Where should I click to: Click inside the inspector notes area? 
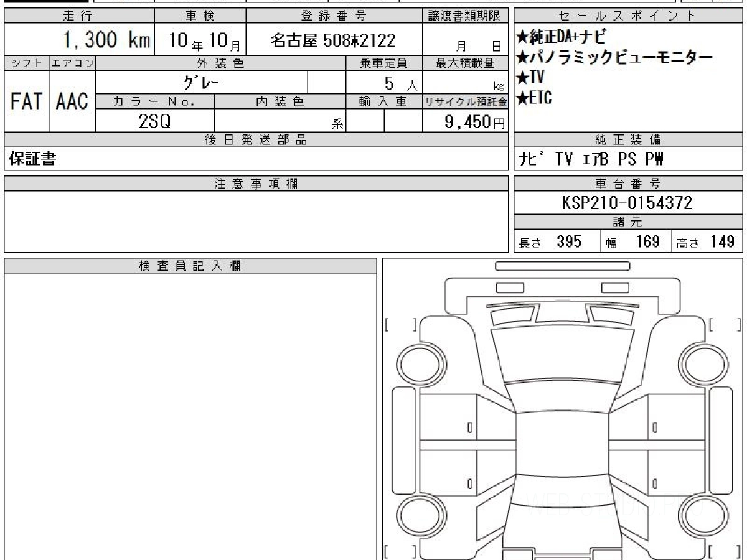coord(190,416)
